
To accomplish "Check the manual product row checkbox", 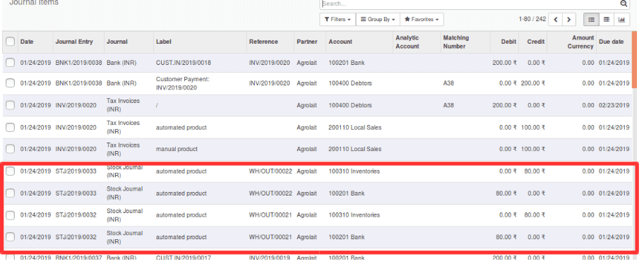I will [x=11, y=149].
